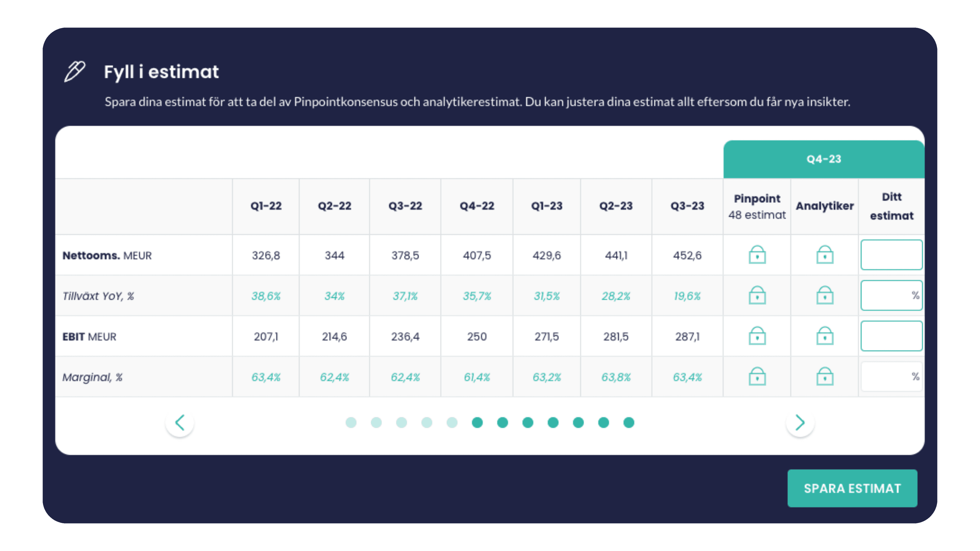
Task: Click the Ditt estimat column header
Action: tap(891, 206)
